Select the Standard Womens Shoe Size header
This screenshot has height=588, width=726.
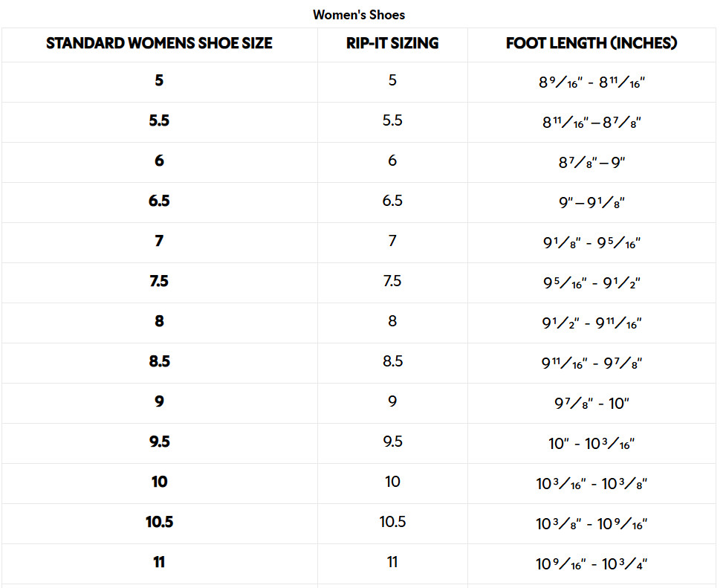[x=159, y=43]
